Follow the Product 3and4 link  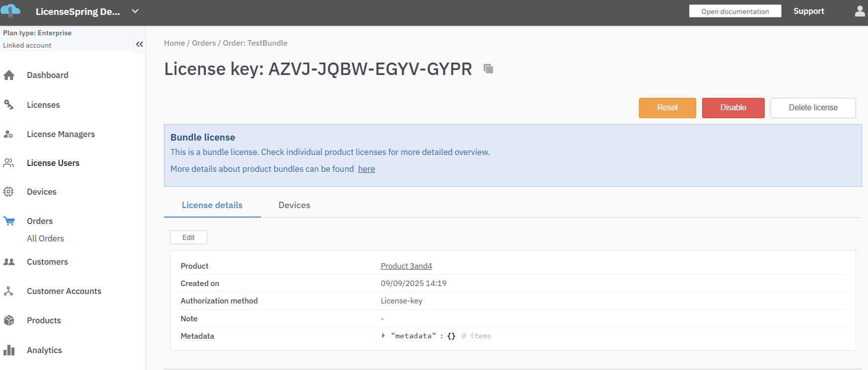coord(406,266)
